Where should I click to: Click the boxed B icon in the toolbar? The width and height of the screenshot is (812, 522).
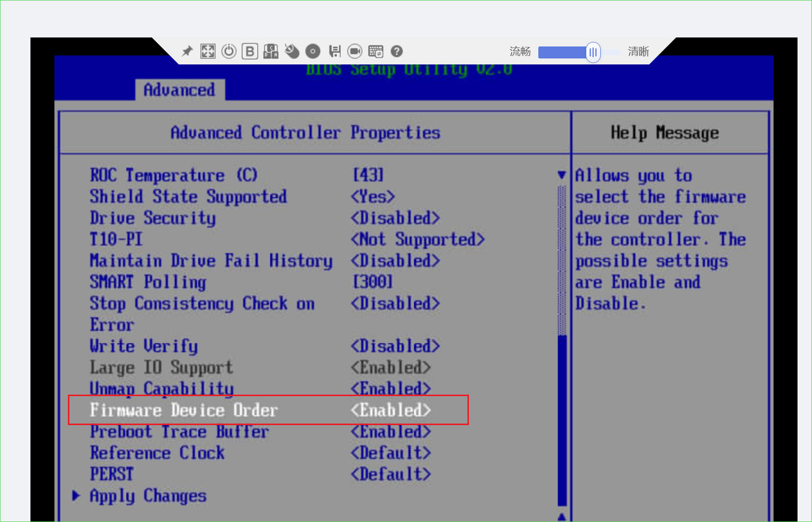250,51
